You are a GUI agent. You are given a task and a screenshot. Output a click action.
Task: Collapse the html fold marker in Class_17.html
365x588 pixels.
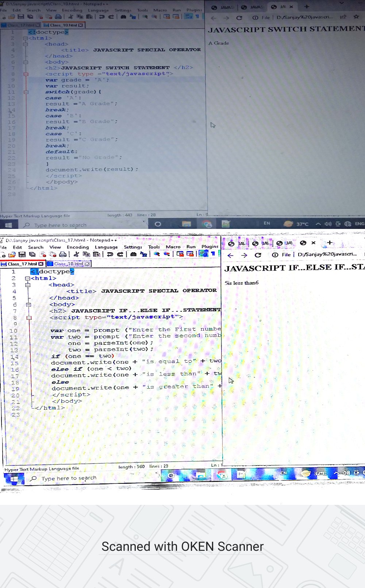point(27,279)
